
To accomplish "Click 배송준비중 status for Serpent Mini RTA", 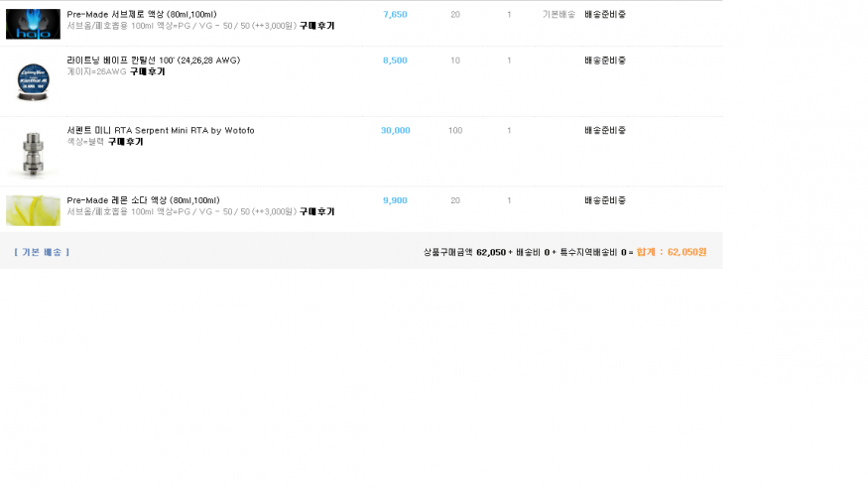I will click(x=605, y=130).
